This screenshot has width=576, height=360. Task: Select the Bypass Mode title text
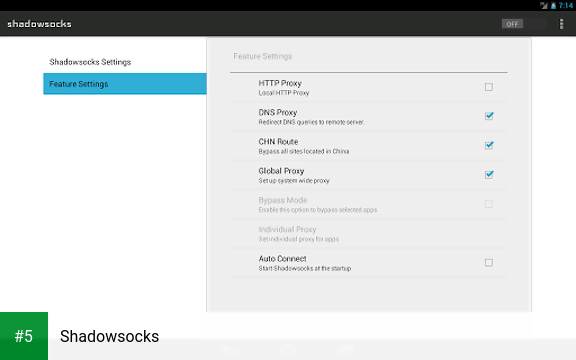[283, 200]
